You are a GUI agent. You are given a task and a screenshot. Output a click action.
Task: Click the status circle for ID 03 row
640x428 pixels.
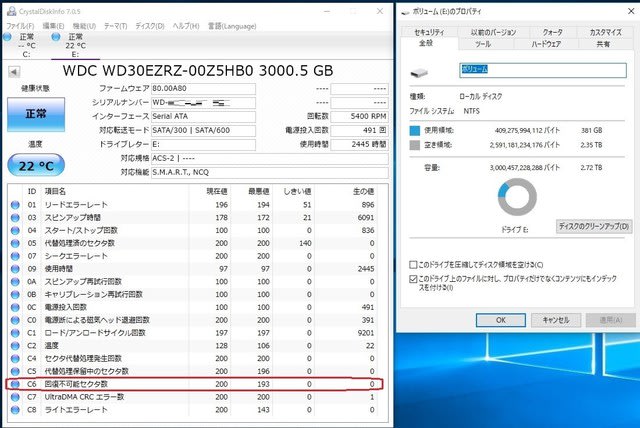pos(15,217)
